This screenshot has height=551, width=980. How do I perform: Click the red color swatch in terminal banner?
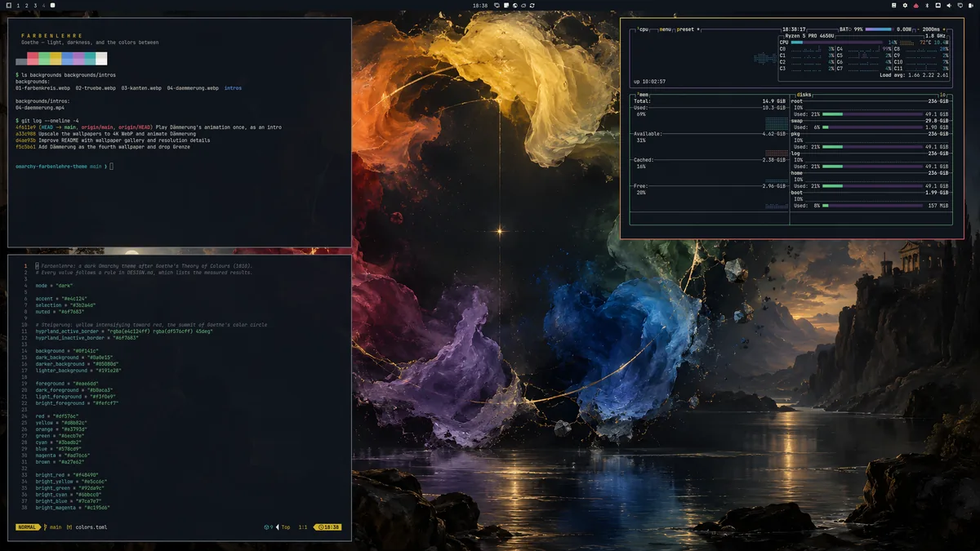click(x=33, y=59)
